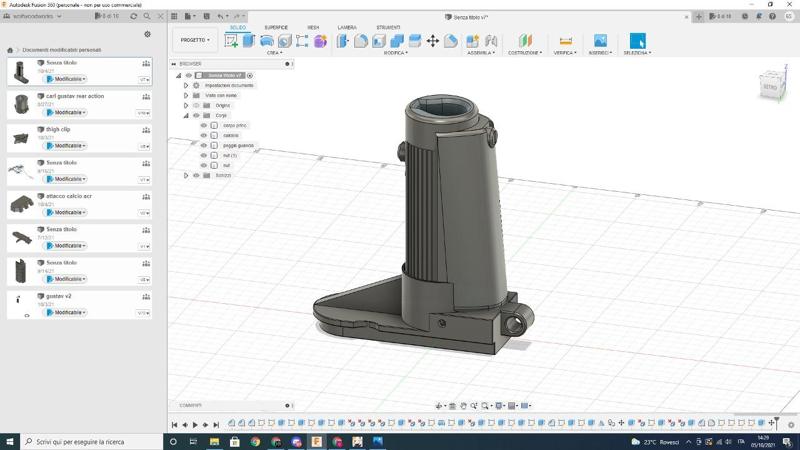Click the construction plane icon under COSTRUZIONE
The image size is (800, 450).
point(527,41)
